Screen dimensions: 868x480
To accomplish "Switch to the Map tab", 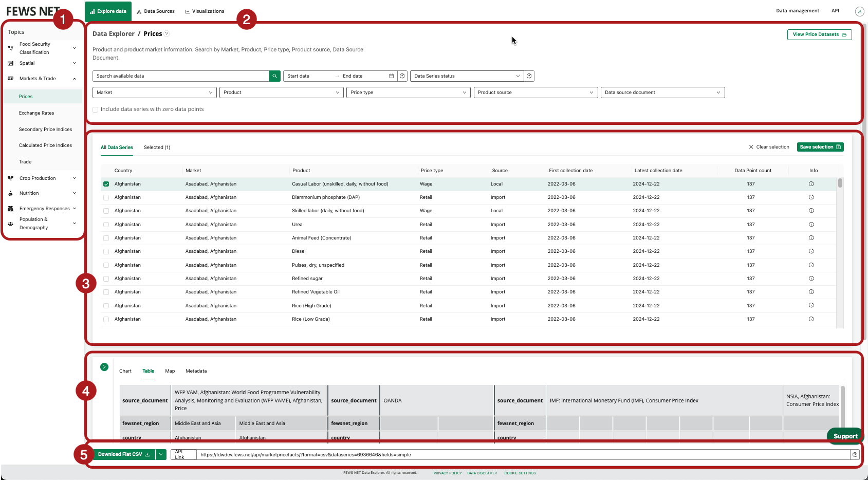I will click(170, 371).
